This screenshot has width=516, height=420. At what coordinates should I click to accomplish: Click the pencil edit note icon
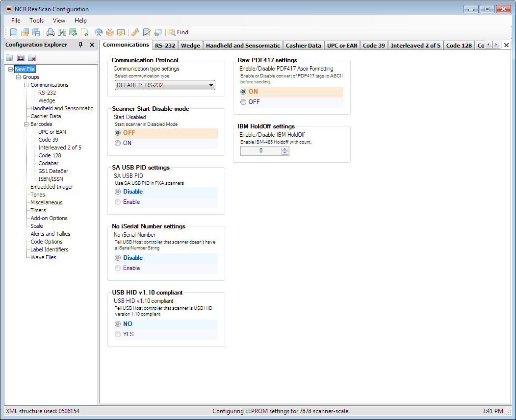[147, 32]
